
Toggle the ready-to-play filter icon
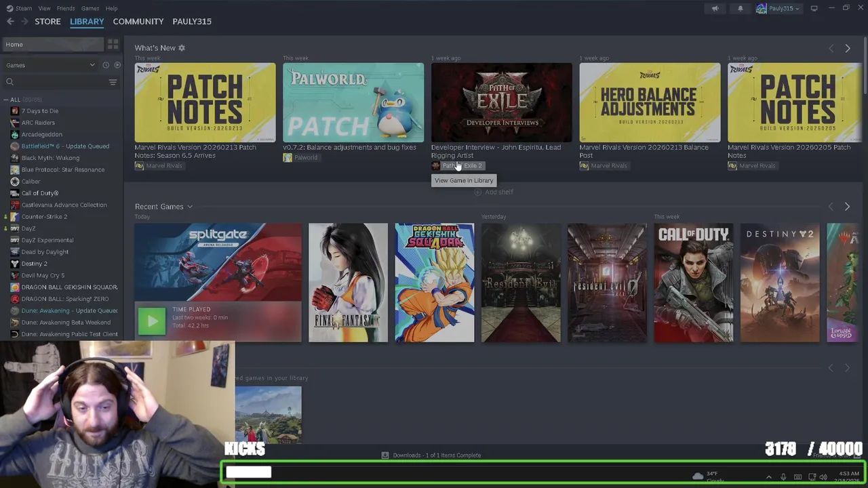coord(117,65)
